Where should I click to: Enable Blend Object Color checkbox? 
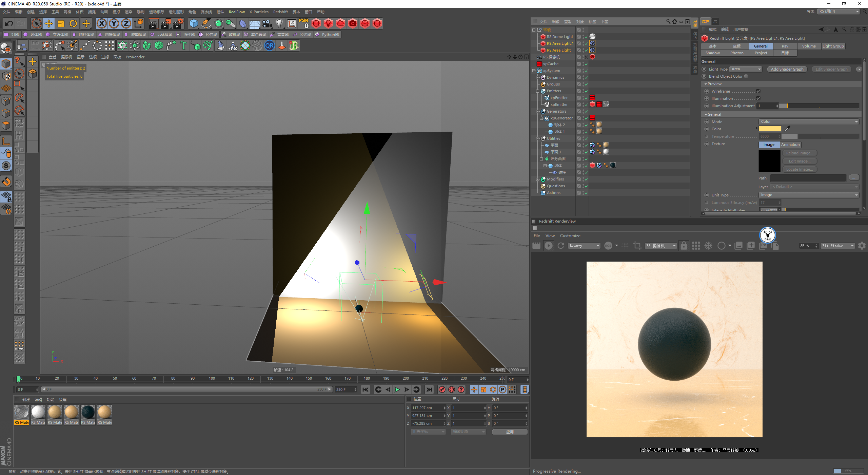point(746,76)
